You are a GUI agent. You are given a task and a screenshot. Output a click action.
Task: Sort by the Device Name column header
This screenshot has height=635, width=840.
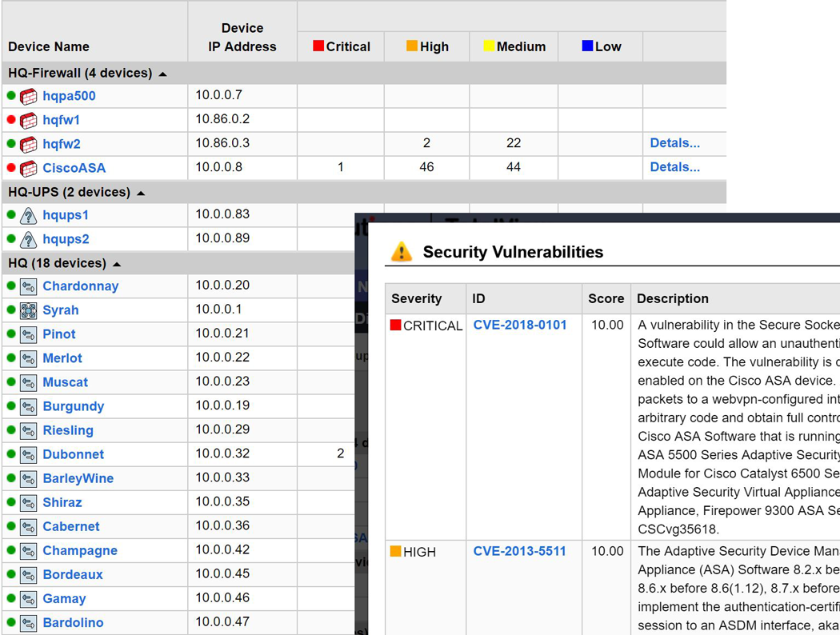(x=49, y=46)
